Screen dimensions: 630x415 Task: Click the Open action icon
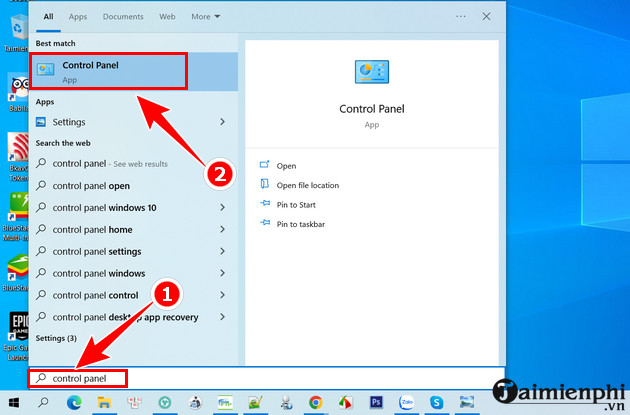[x=264, y=165]
